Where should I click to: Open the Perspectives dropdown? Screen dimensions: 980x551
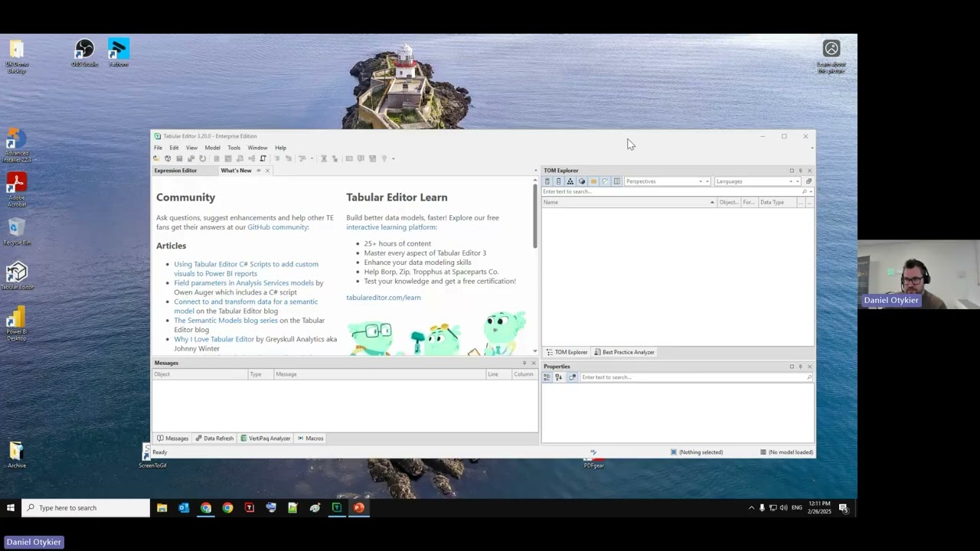(x=668, y=181)
